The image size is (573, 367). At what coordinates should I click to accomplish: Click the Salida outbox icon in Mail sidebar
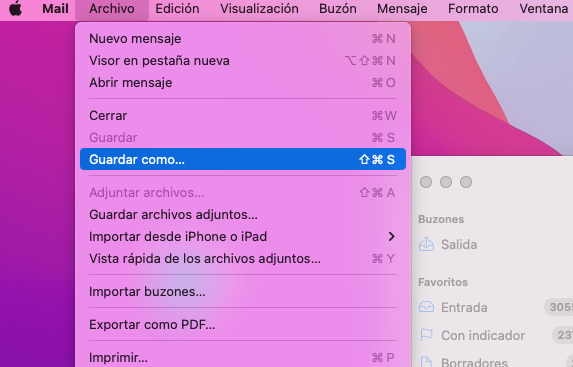pos(426,244)
